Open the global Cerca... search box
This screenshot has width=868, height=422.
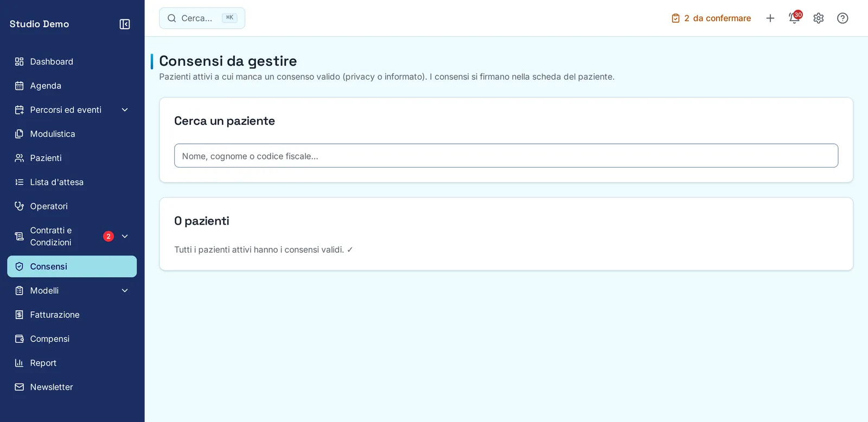pos(202,18)
